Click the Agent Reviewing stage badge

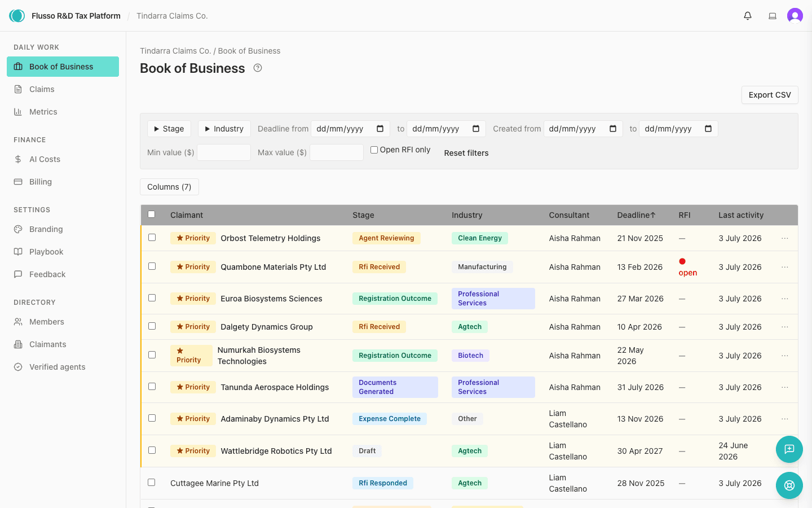[x=386, y=238]
